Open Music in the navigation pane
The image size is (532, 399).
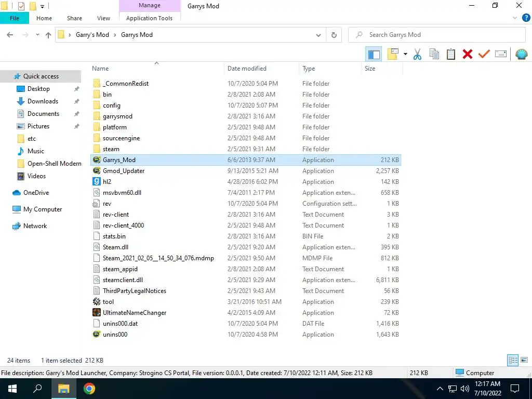(x=36, y=151)
